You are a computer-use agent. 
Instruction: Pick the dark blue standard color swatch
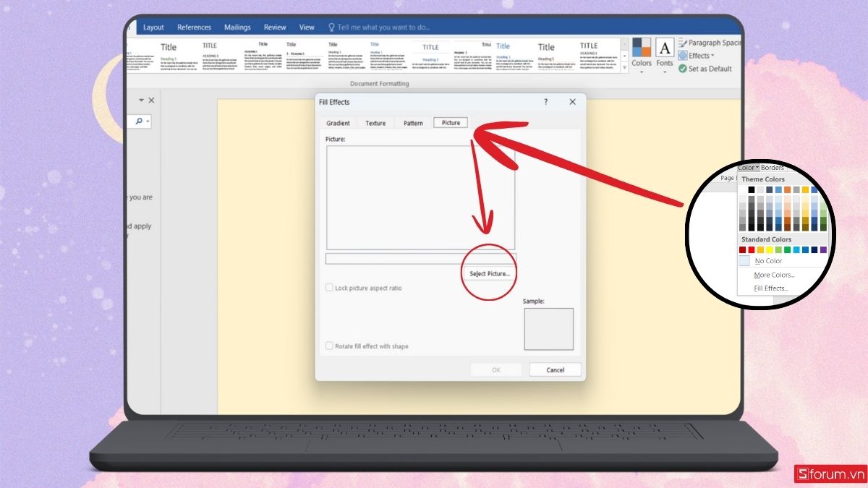[814, 249]
